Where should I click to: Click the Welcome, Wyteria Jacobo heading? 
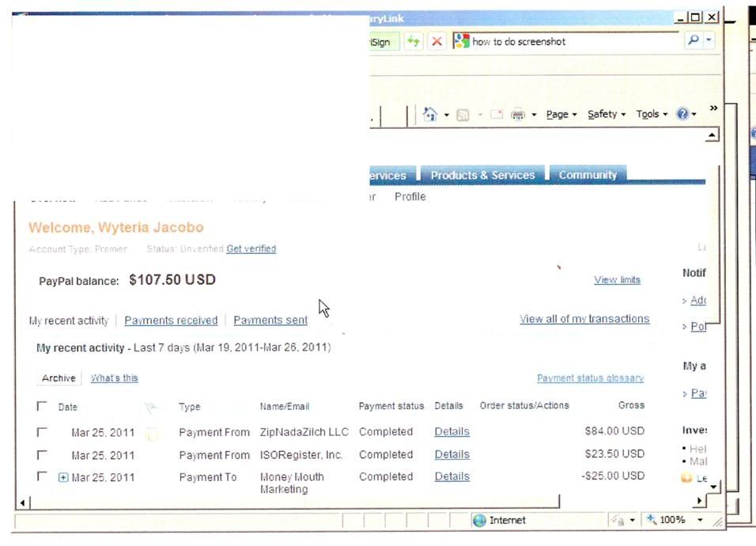coord(116,228)
